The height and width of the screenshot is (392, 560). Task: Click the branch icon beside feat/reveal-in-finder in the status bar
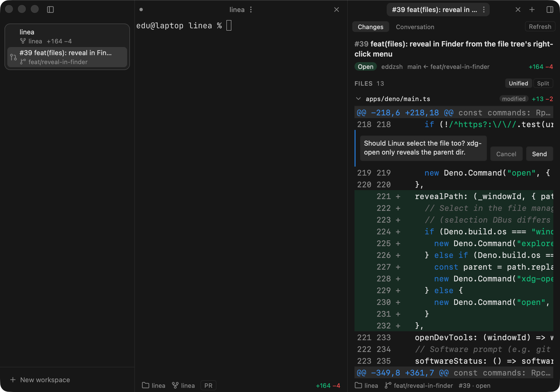tap(388, 386)
